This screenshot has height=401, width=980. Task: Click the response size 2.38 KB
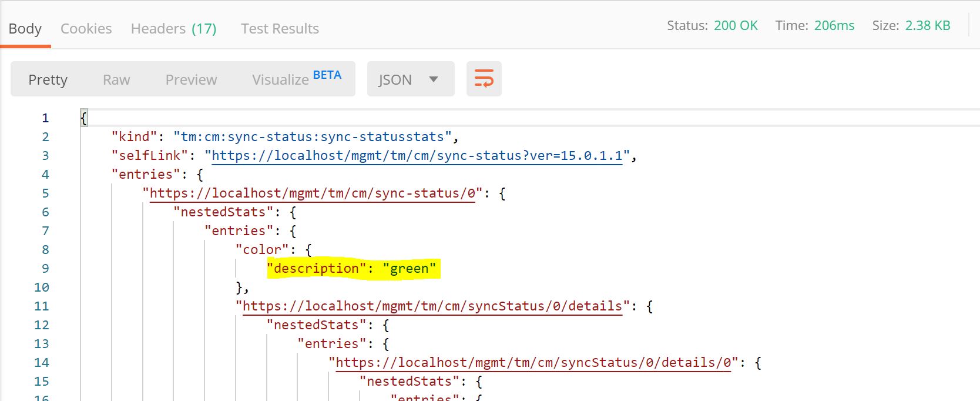point(928,25)
